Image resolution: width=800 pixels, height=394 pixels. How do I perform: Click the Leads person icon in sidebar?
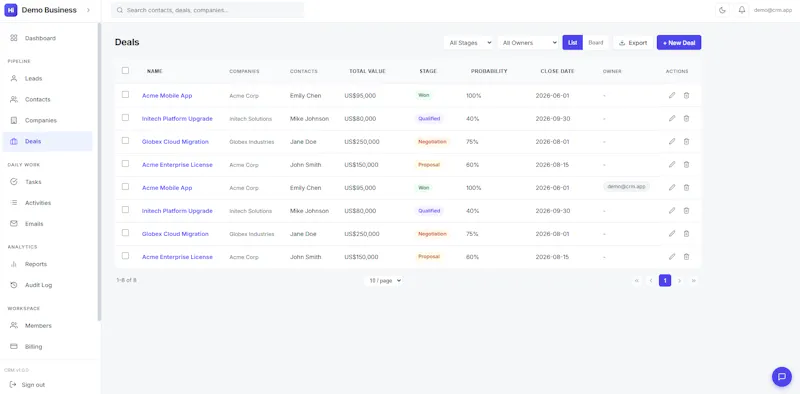click(x=14, y=79)
